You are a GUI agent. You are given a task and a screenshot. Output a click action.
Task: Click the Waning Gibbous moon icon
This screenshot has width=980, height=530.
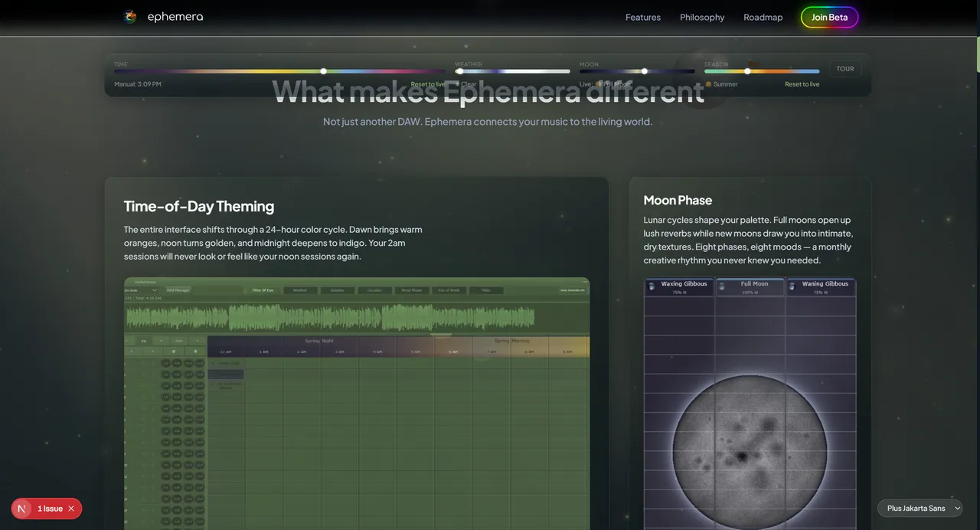pyautogui.click(x=792, y=286)
